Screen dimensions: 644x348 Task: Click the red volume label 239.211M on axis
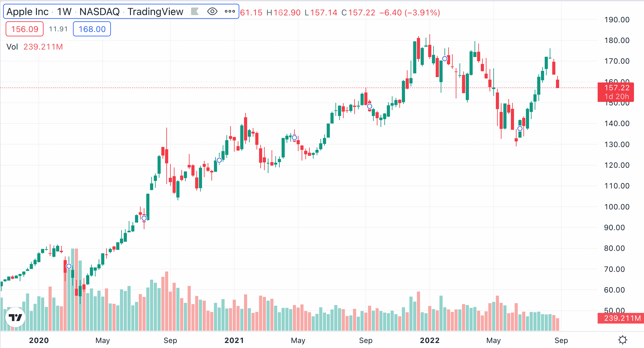pos(621,318)
